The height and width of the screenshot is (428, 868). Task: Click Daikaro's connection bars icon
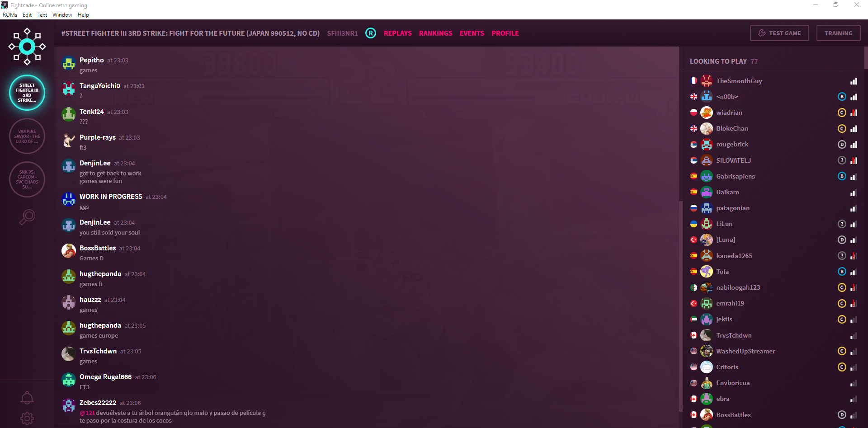854,193
